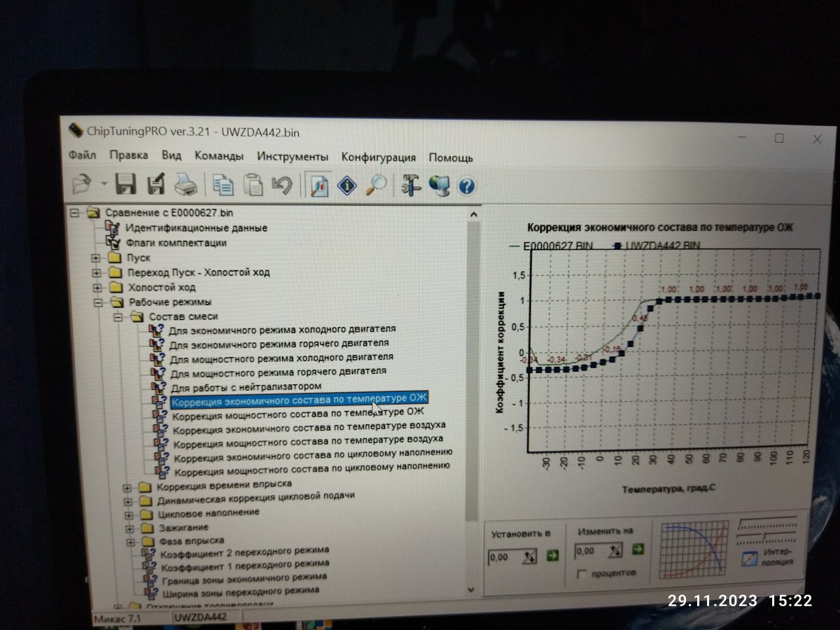The image size is (840, 630).
Task: Click the UWZDA442 status bar entry
Action: 199,618
